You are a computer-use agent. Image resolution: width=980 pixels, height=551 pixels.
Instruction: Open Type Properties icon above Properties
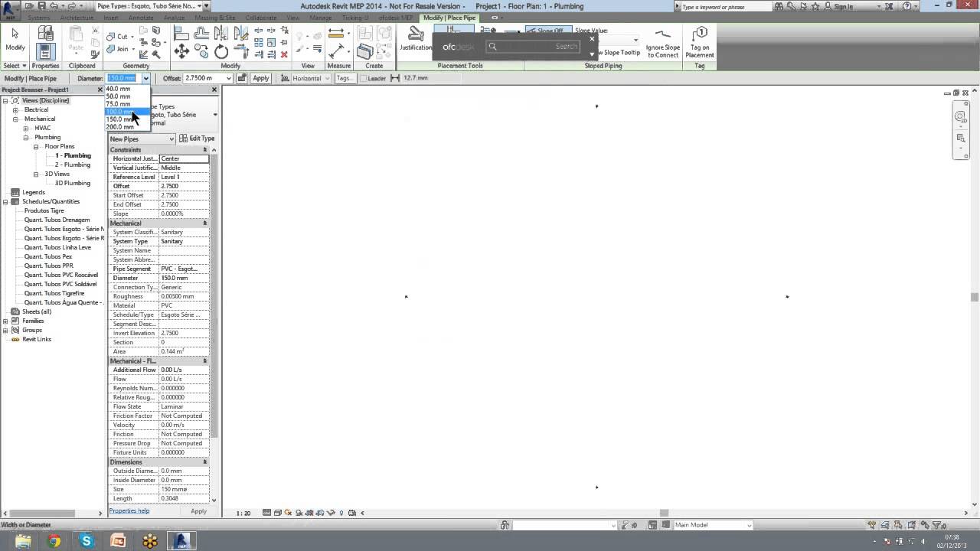[x=45, y=34]
